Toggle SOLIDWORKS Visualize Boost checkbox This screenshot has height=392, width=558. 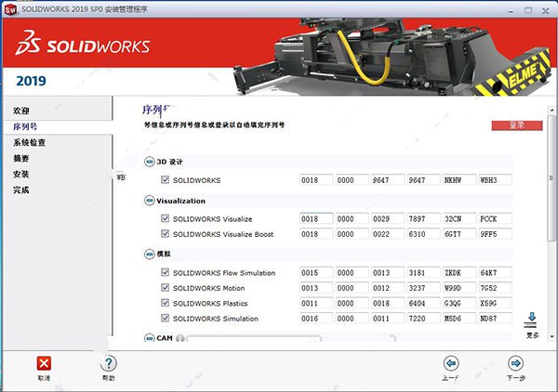tap(165, 233)
